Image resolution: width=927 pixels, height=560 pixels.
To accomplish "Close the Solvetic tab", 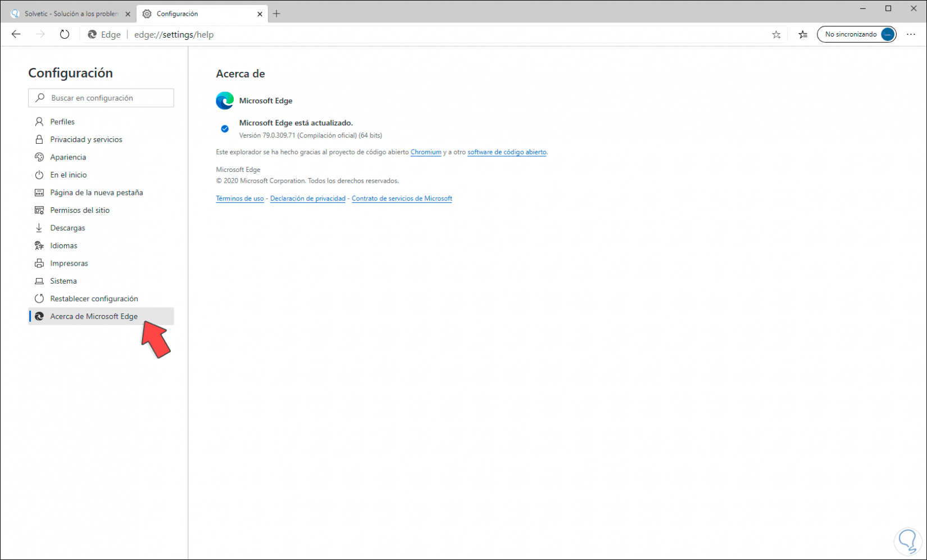I will (x=128, y=14).
